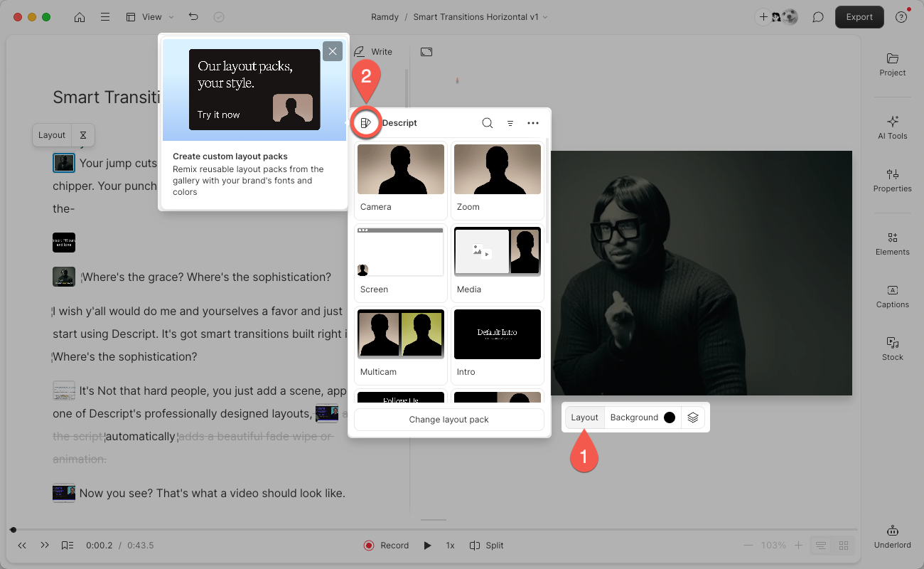924x569 pixels.
Task: Switch to grid storyboard view toggle
Action: tap(844, 546)
